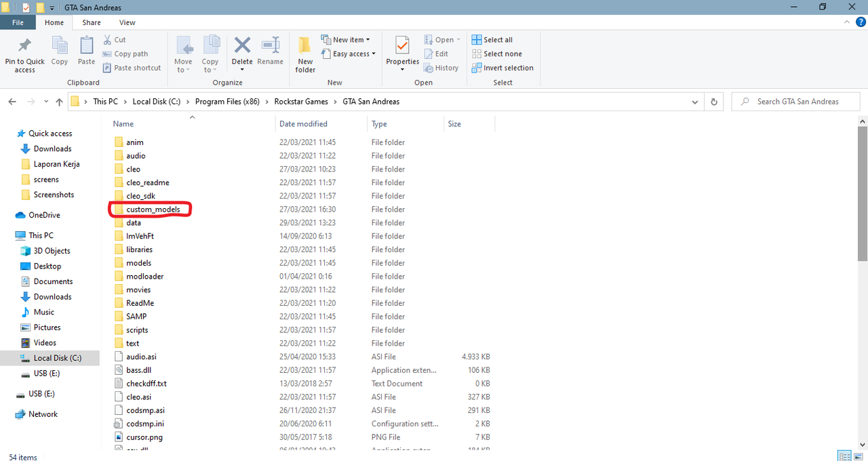Screen dimensions: 868x461
Task: Select Network in navigation pane
Action: [43, 414]
